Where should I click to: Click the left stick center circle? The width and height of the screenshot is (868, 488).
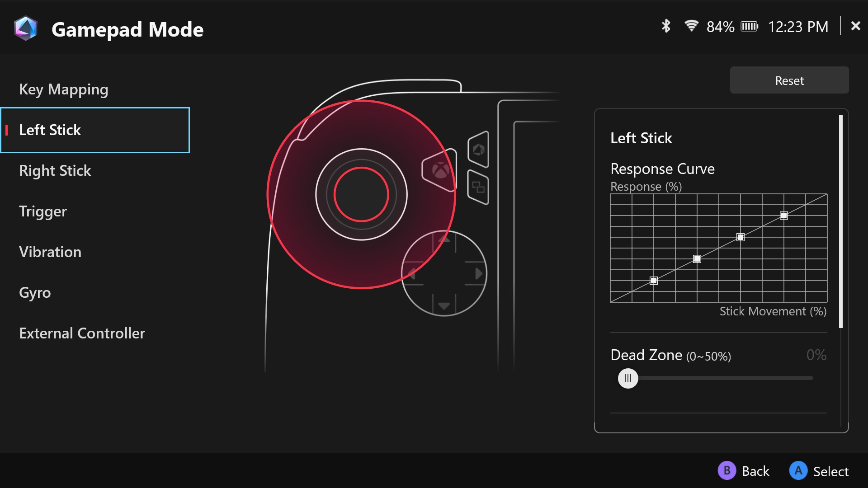361,194
